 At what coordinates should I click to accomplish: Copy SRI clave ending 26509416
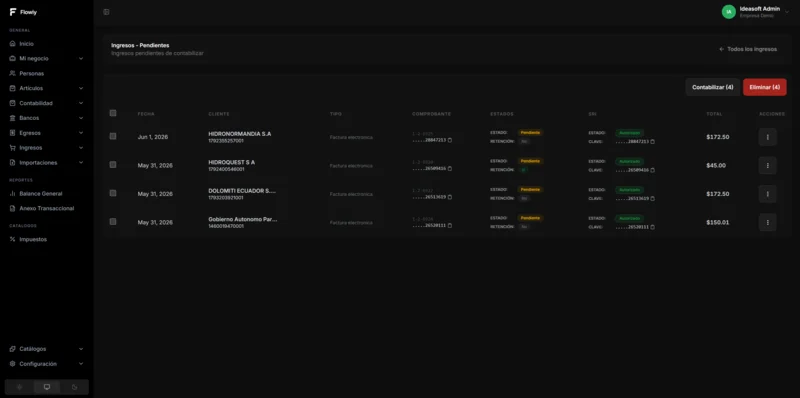coord(653,170)
